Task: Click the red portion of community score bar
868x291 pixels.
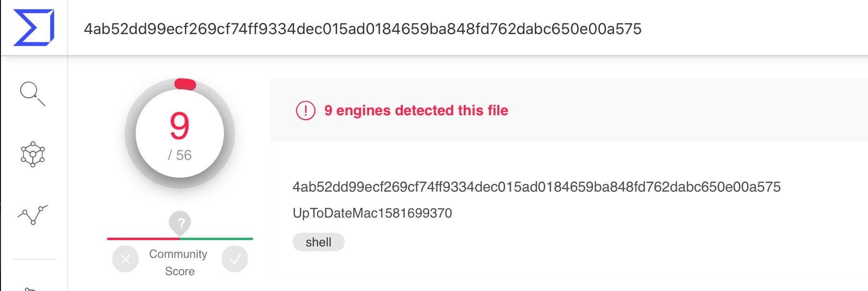Action: (x=143, y=239)
